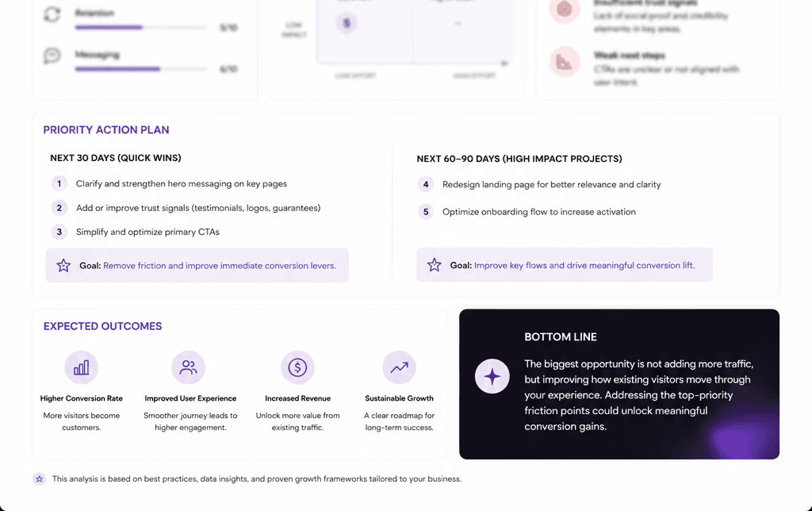Click the star icon beside the high impact goal
812x511 pixels.
[434, 265]
